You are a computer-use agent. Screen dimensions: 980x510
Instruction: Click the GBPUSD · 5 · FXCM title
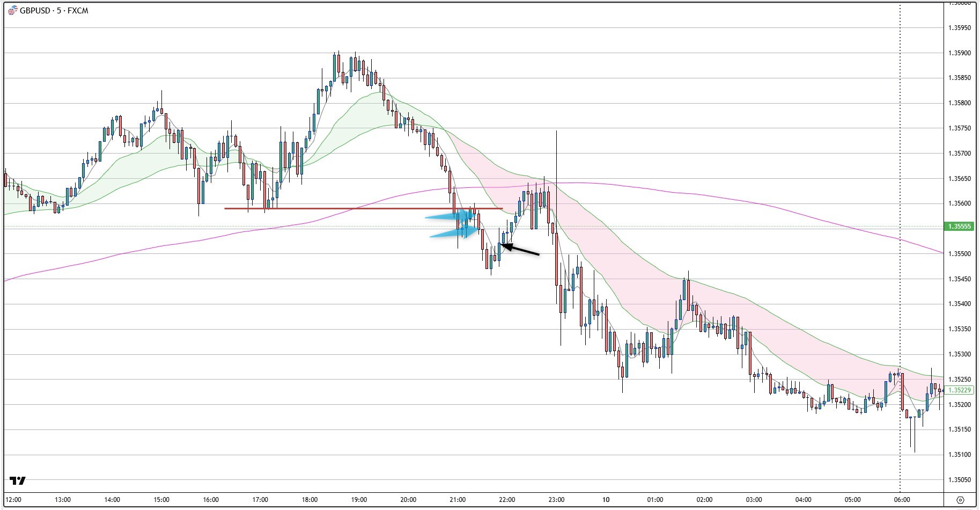tap(54, 11)
